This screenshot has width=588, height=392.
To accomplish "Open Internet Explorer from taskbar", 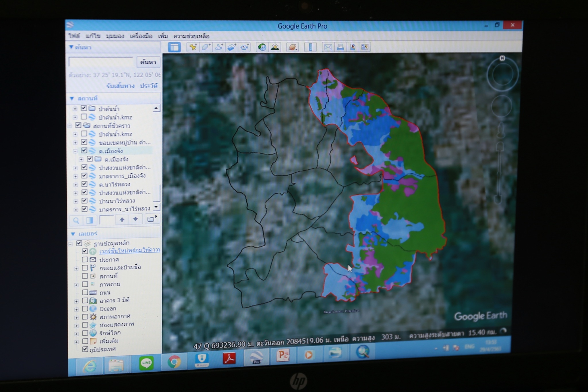I will (90, 366).
